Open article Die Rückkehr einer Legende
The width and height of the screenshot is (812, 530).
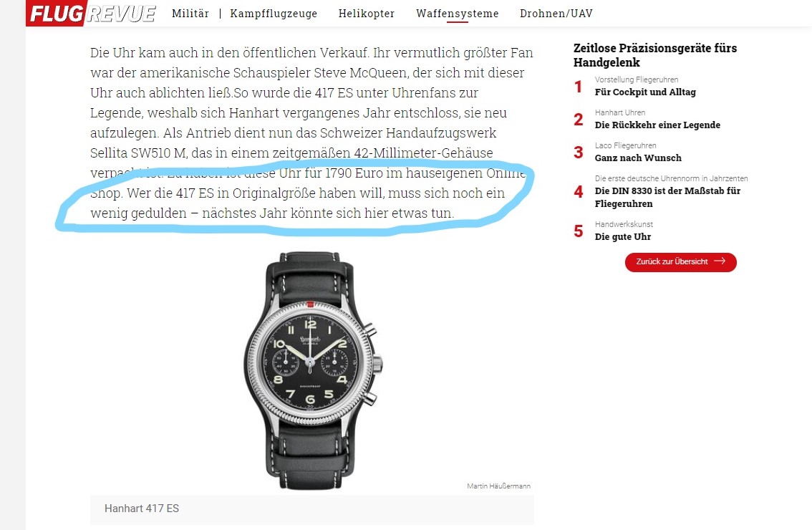tap(657, 125)
